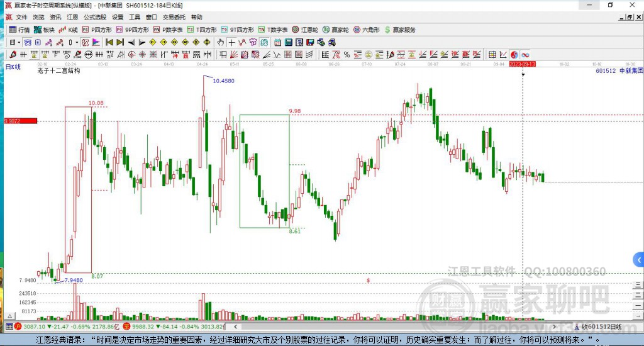Switch to the K线 view
This screenshot has height=346, width=644.
click(x=68, y=30)
